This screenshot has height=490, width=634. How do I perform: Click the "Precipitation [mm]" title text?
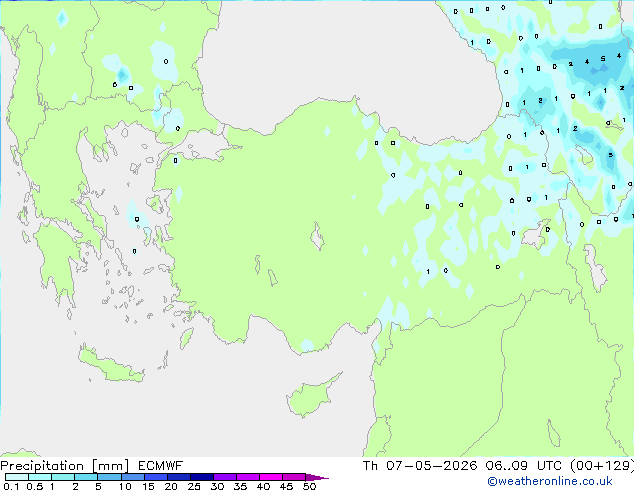coord(65,466)
